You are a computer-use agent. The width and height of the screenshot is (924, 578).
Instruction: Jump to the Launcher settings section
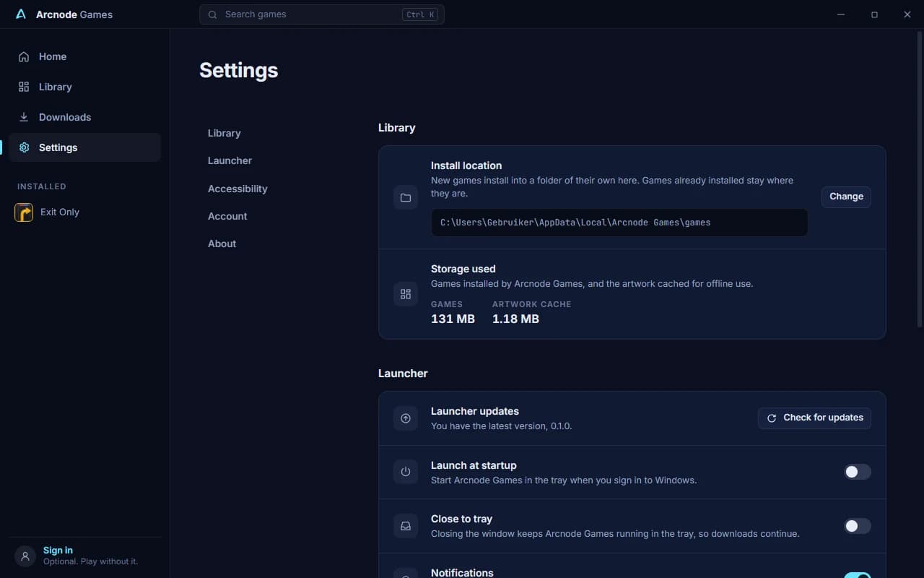[230, 160]
